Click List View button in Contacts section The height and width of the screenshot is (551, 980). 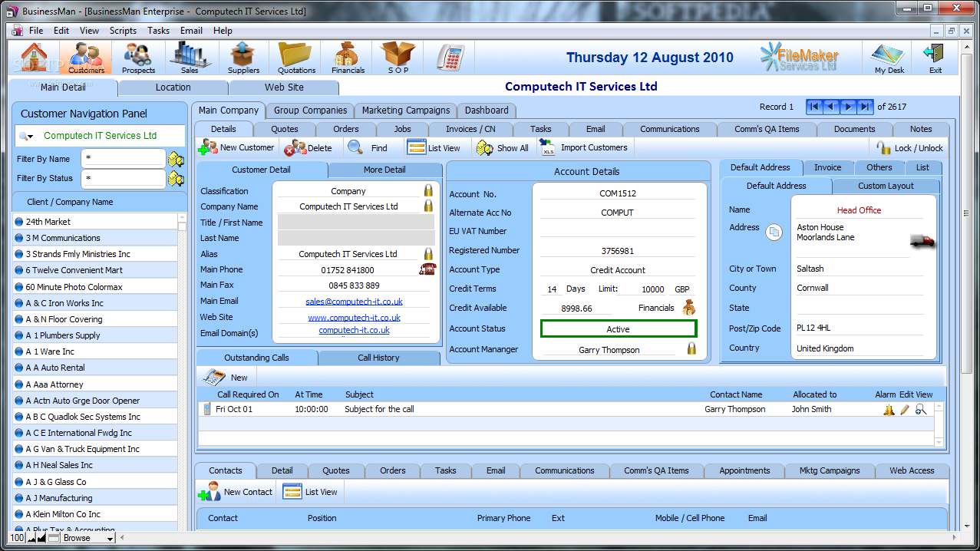coord(310,492)
